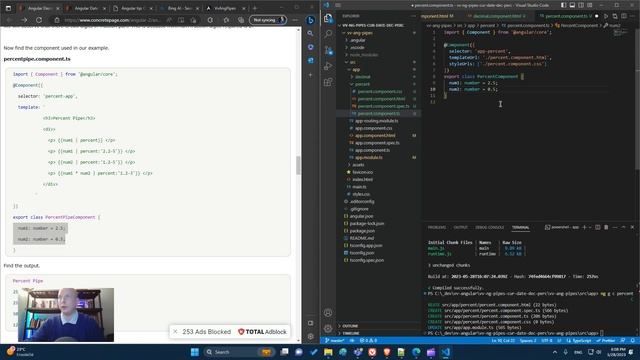Create a new terminal with the plus icon
The image size is (640, 360).
click(584, 227)
